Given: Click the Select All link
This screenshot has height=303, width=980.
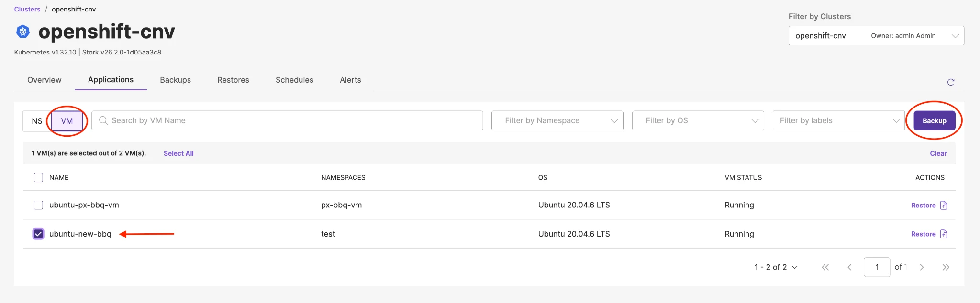Looking at the screenshot, I should [x=178, y=153].
